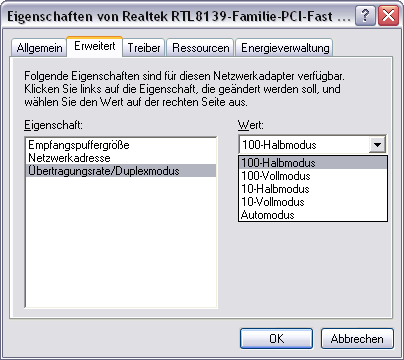Collapse the Wert dropdown using its arrow
This screenshot has height=360, width=404.
[x=377, y=145]
